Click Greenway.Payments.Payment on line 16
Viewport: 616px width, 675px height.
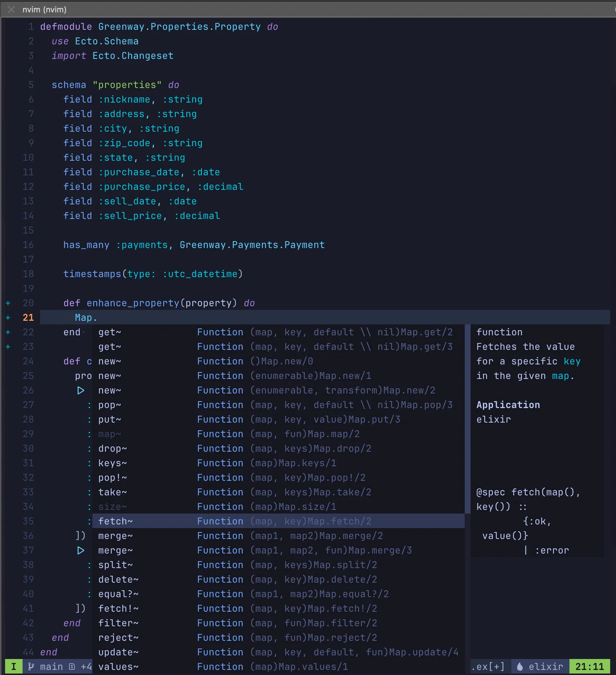[252, 245]
